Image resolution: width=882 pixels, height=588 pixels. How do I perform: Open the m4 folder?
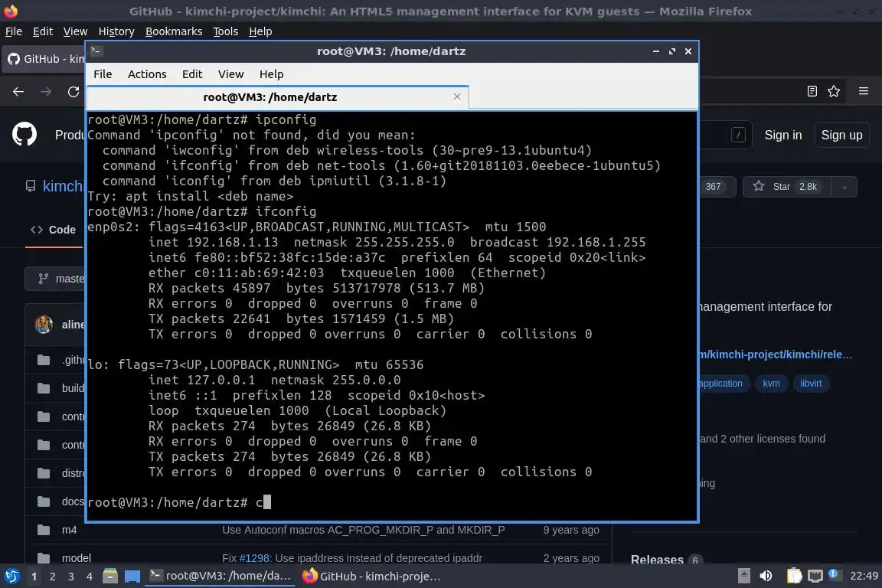click(69, 530)
